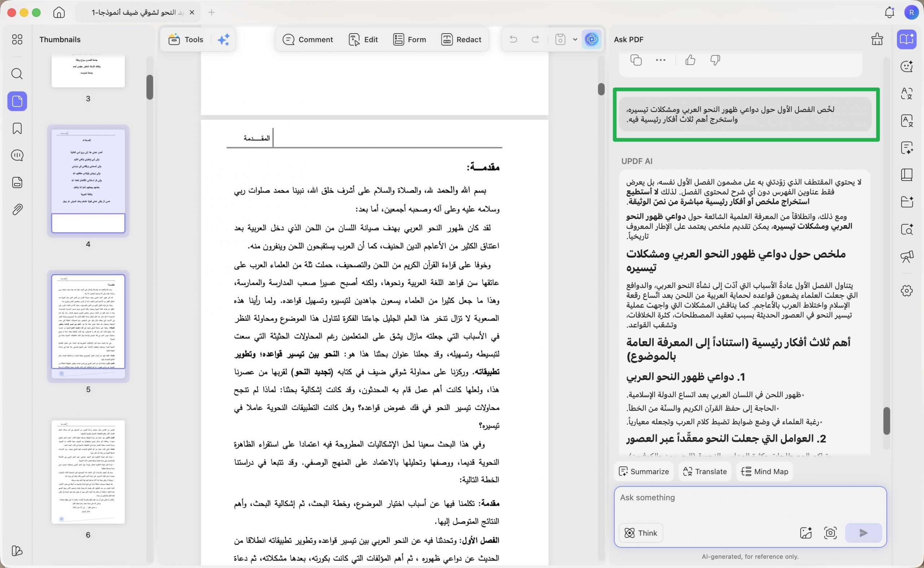924x568 pixels.
Task: Open the form fields panel icon
Action: click(17, 183)
